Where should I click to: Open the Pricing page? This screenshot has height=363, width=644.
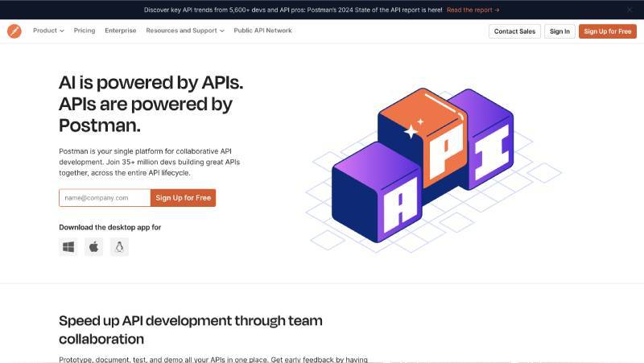85,31
